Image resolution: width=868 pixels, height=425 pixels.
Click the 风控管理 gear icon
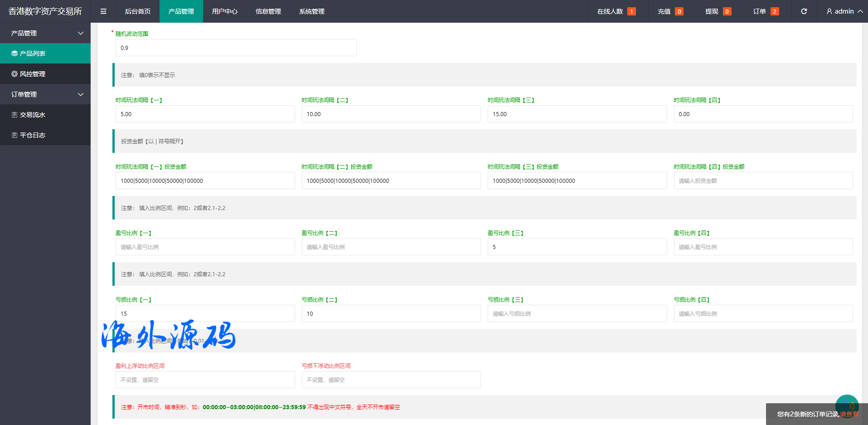tap(15, 74)
